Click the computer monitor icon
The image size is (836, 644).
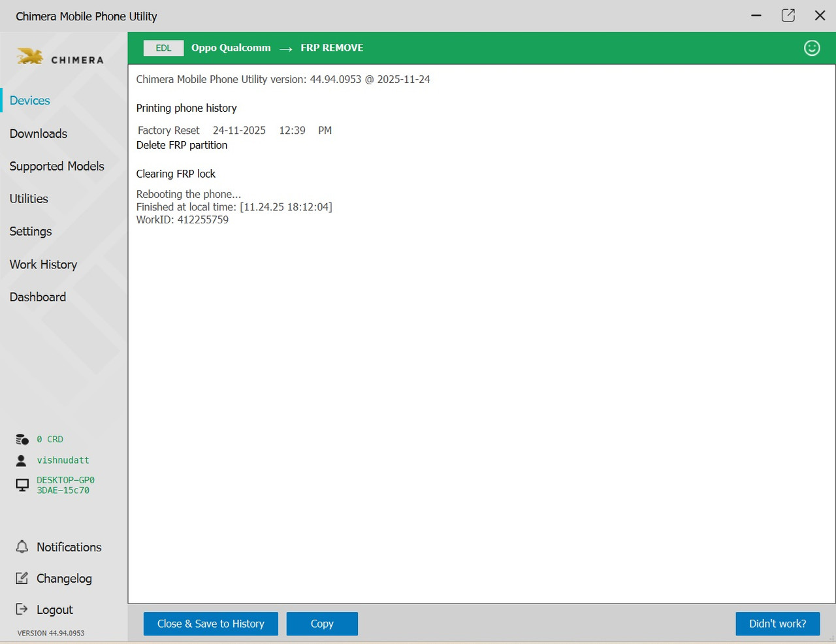coord(22,485)
